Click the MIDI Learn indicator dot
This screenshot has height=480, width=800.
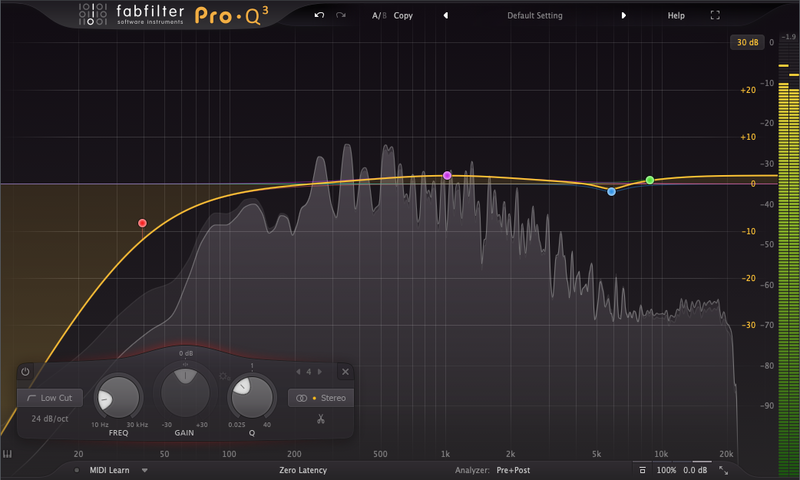point(77,470)
